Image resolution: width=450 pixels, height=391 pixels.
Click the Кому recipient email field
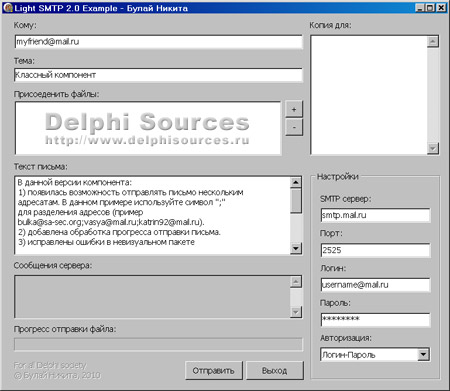(x=159, y=42)
